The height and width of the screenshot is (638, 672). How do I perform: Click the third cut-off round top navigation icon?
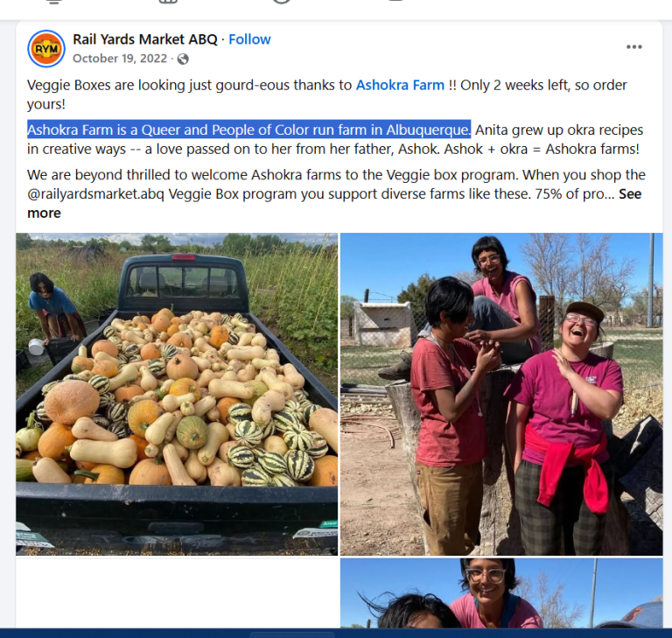pyautogui.click(x=282, y=2)
